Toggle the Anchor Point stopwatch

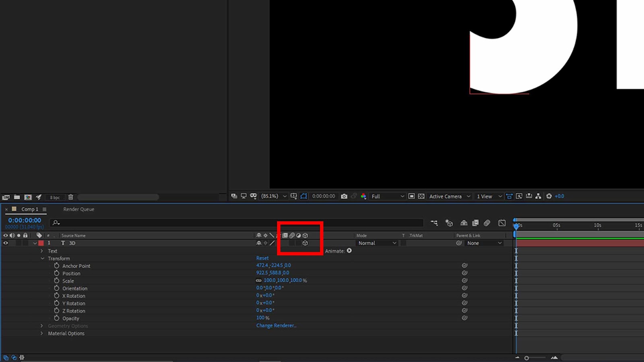pyautogui.click(x=57, y=265)
